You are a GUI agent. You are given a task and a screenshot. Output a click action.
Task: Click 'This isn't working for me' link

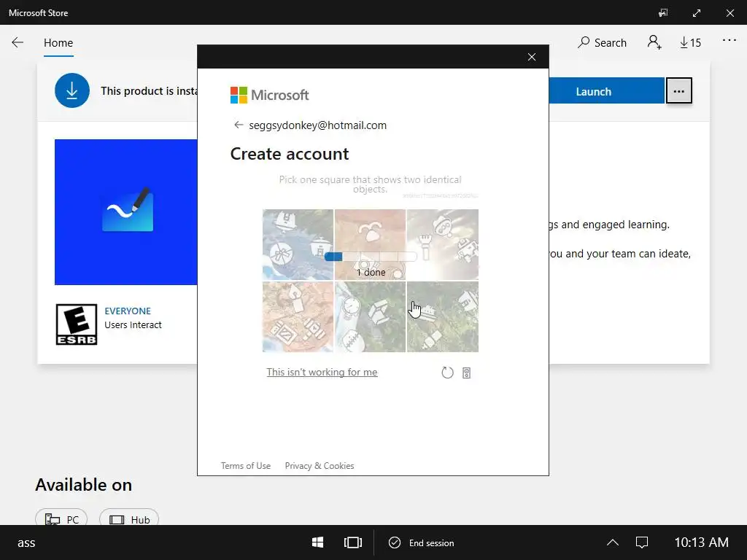(x=322, y=372)
